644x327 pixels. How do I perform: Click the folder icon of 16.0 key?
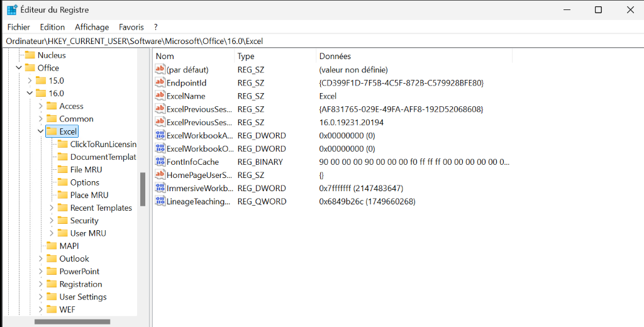[41, 93]
